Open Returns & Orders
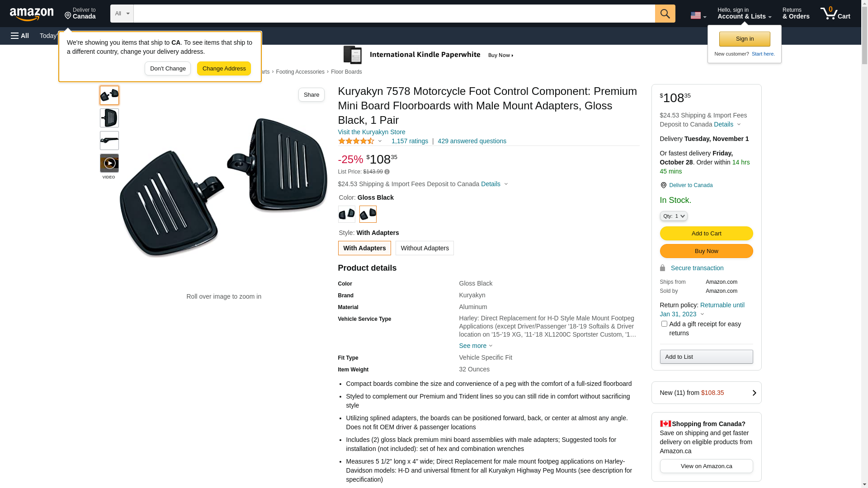 (796, 14)
